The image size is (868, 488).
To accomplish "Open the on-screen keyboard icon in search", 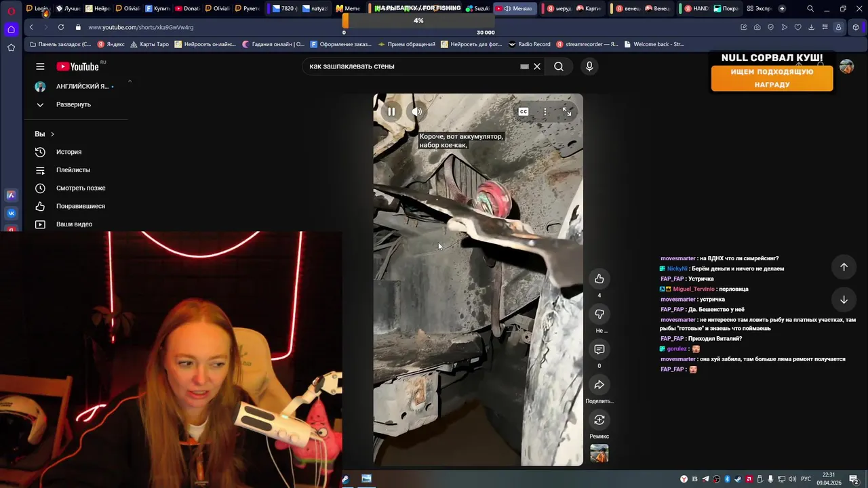I will click(524, 66).
